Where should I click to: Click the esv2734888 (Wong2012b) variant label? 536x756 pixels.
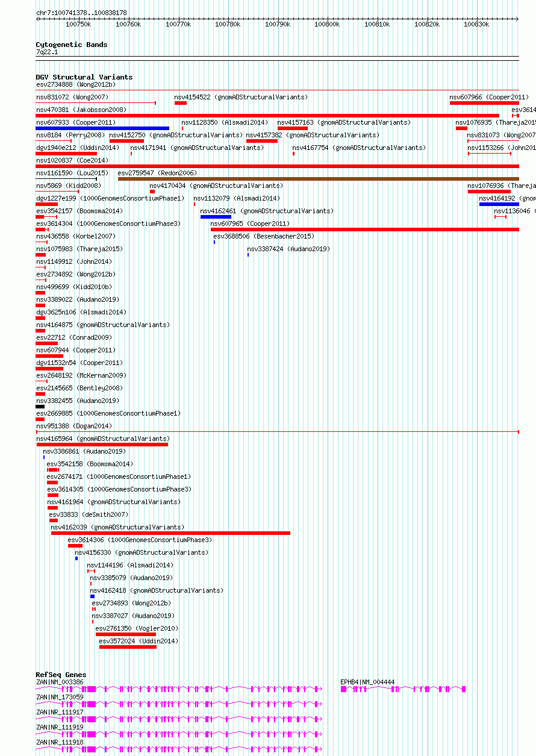(x=76, y=85)
